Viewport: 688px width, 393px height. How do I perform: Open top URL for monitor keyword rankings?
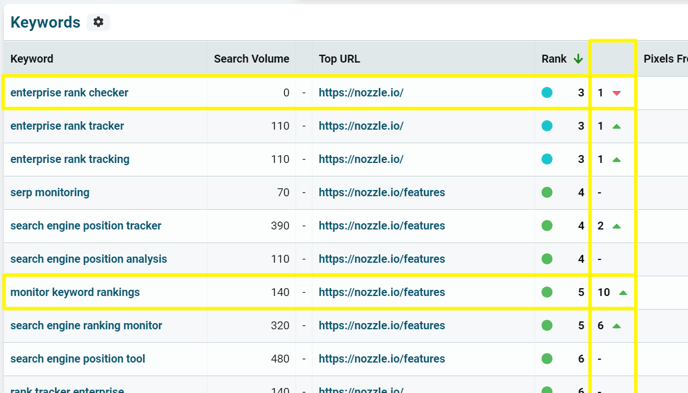point(382,292)
